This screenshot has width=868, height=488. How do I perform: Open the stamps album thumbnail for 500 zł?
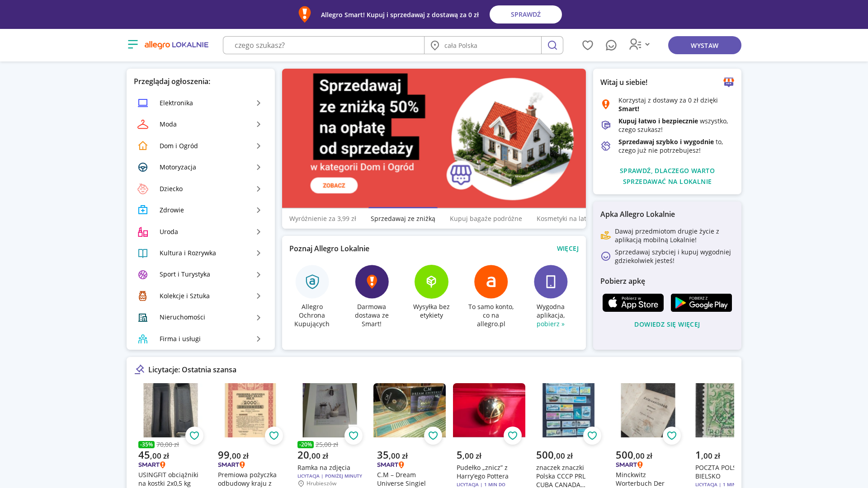[x=569, y=410]
